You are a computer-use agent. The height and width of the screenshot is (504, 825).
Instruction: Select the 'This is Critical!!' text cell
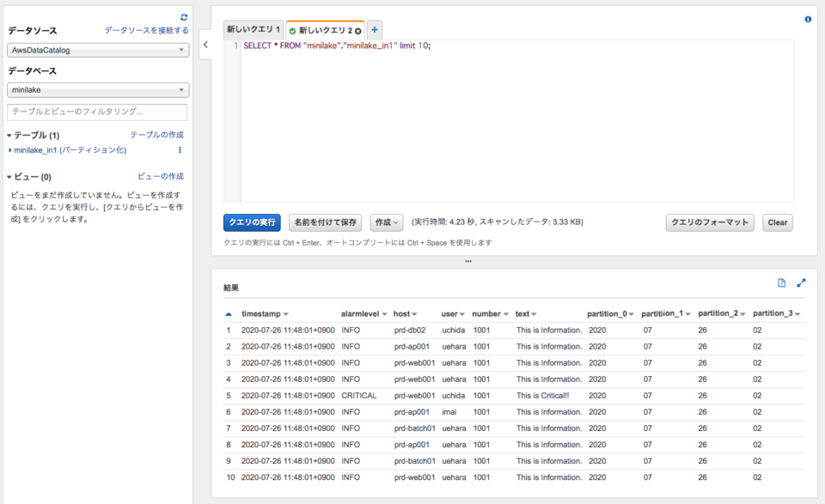[542, 396]
